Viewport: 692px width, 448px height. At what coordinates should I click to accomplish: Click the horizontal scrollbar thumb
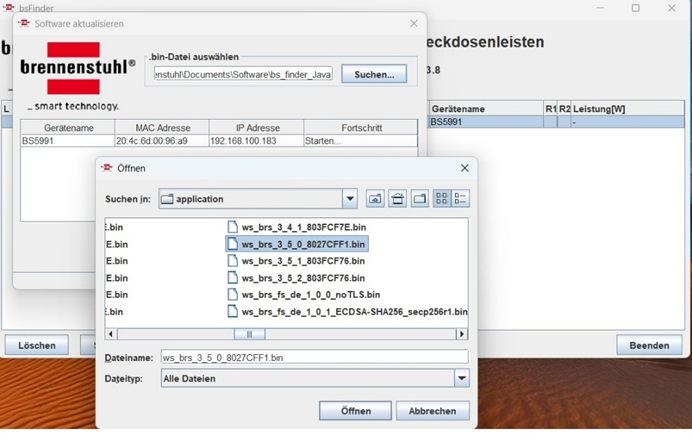249,334
